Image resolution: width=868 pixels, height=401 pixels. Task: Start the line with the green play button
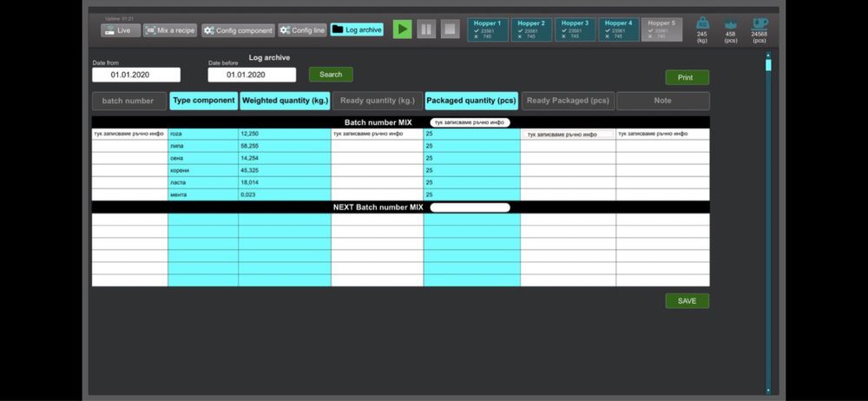coord(403,30)
